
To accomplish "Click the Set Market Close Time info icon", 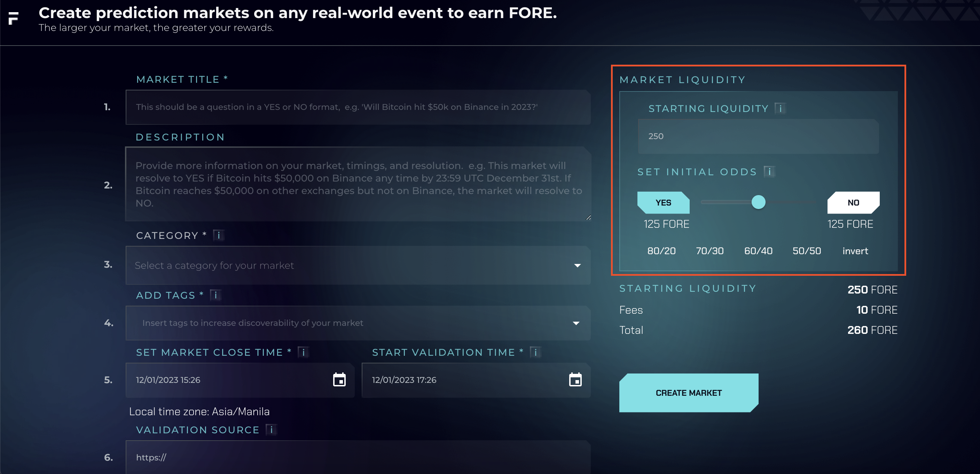I will point(303,352).
